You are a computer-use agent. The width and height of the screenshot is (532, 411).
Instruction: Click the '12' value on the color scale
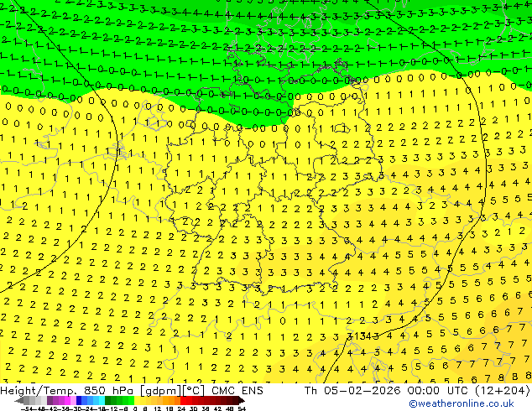coord(157,408)
